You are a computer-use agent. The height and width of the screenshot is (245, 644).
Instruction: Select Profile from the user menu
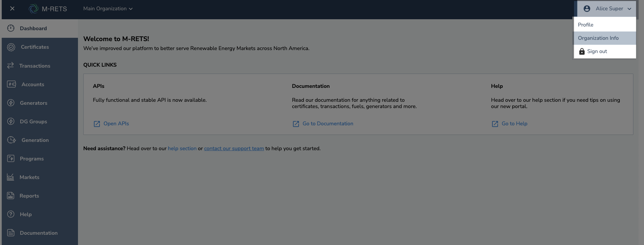605,25
